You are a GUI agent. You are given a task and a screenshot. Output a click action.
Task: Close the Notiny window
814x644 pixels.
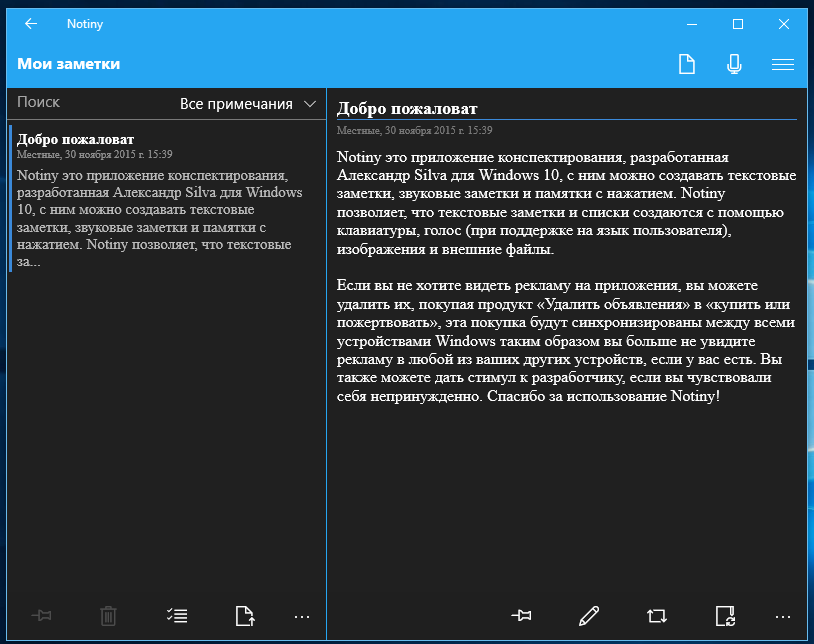coord(784,24)
